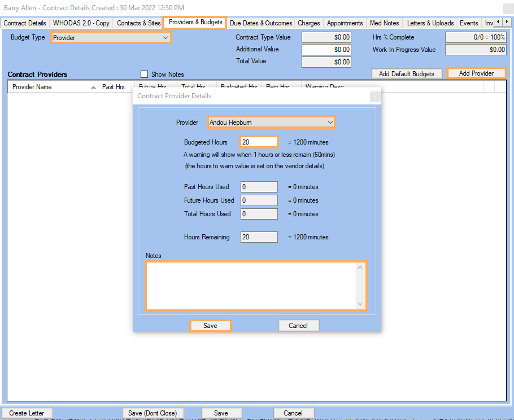Switch to the Contract Details tab
514x420 pixels.
click(25, 23)
